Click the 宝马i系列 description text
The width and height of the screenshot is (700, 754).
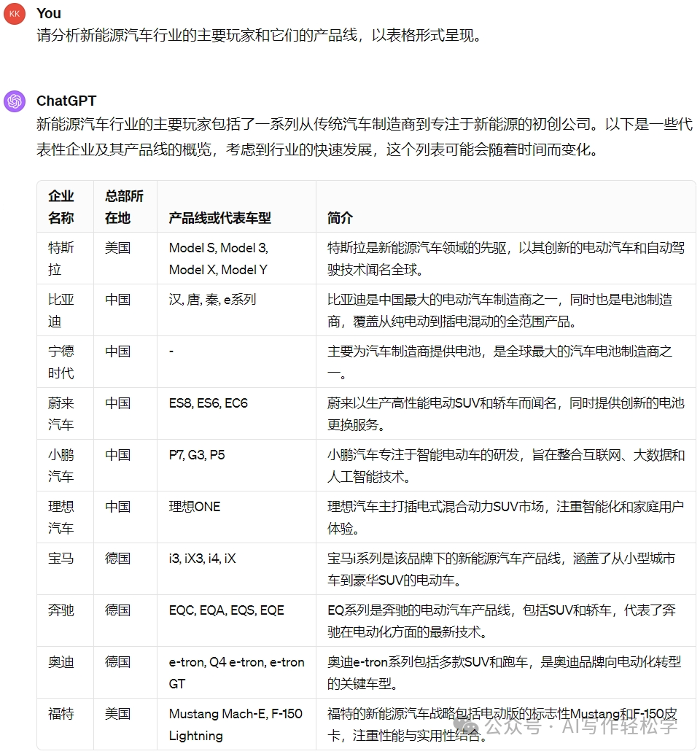point(502,570)
